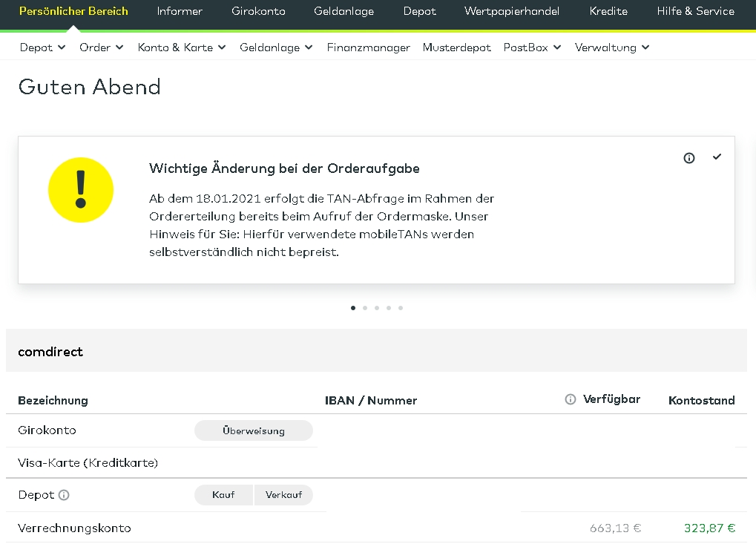The image size is (756, 544).
Task: Expand the Verwaltung dropdown
Action: tap(611, 47)
